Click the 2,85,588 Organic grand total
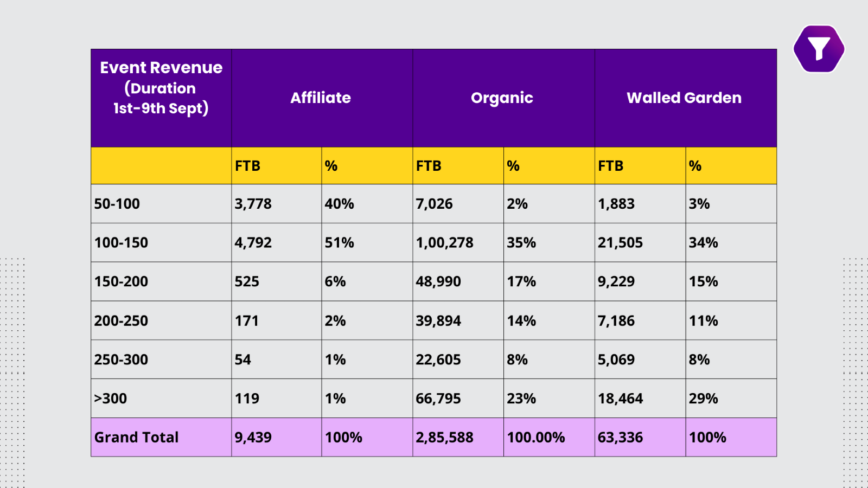This screenshot has height=488, width=868. [x=444, y=438]
